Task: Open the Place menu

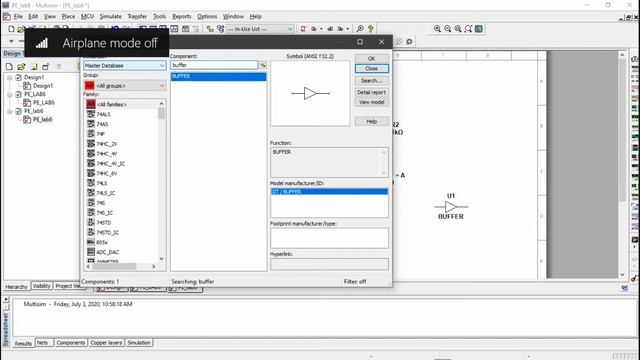Action: pos(68,16)
